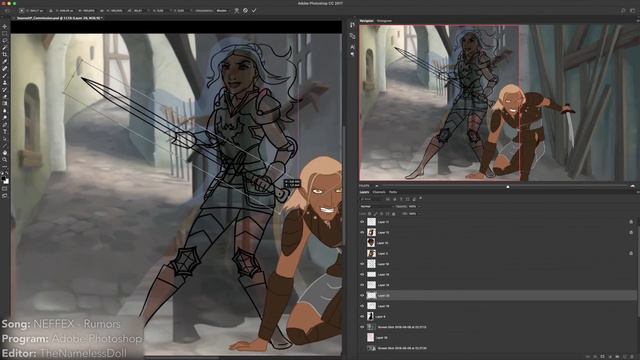This screenshot has height=360, width=640.
Task: Hide the upper Screen Shot layer
Action: point(362,327)
